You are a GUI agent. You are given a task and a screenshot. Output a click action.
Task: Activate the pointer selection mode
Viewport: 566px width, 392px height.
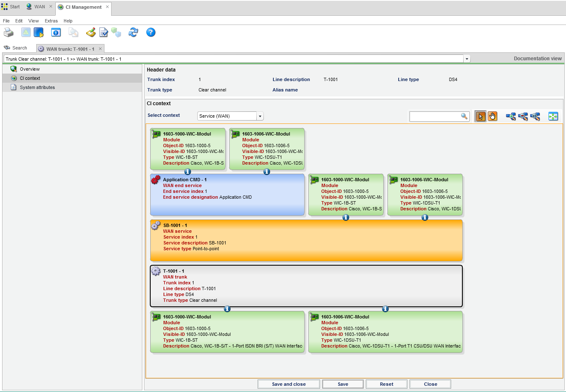point(480,116)
